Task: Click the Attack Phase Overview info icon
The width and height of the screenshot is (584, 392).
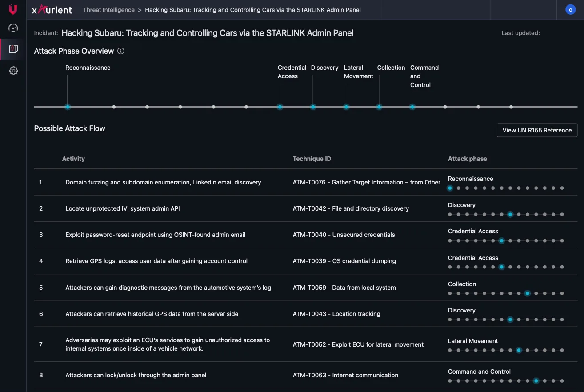Action: [x=121, y=51]
